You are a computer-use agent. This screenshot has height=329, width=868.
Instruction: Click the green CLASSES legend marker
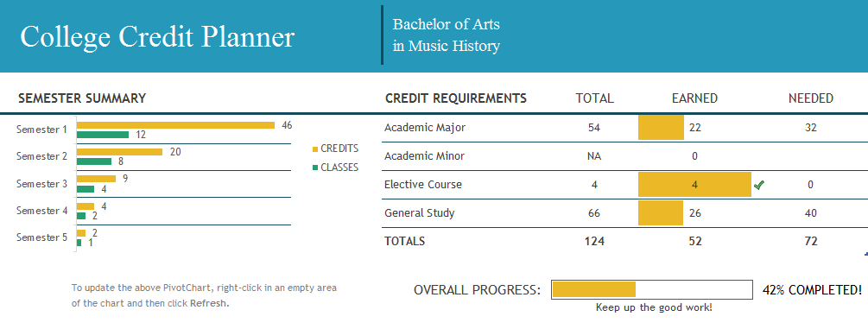coord(315,168)
